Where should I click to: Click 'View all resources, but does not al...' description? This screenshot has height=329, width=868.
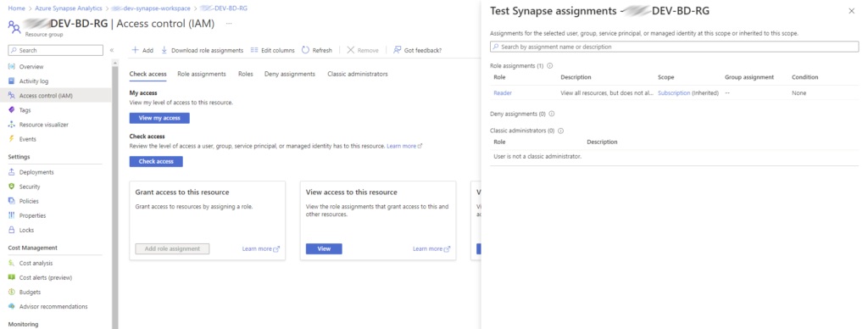pyautogui.click(x=607, y=93)
